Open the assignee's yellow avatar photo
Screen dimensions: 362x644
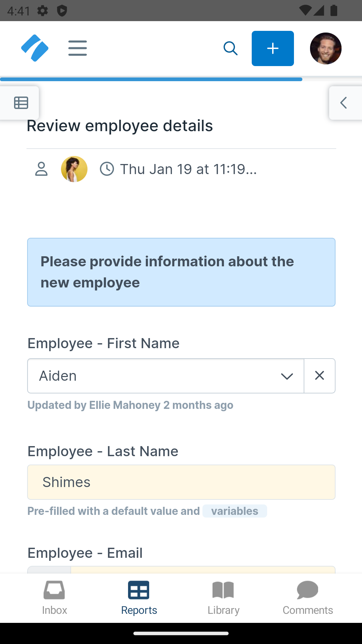point(74,169)
